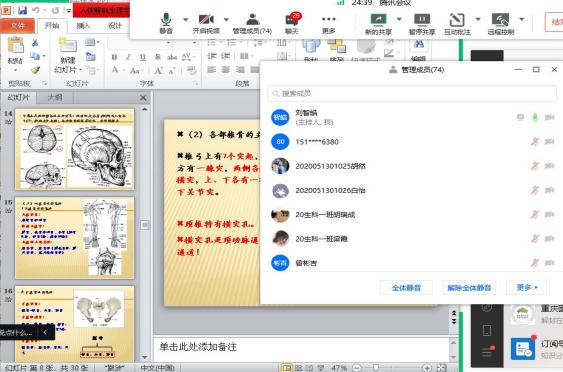Customize quick access toolbar dropdown
Viewport: 563px width, 372px height.
point(68,11)
